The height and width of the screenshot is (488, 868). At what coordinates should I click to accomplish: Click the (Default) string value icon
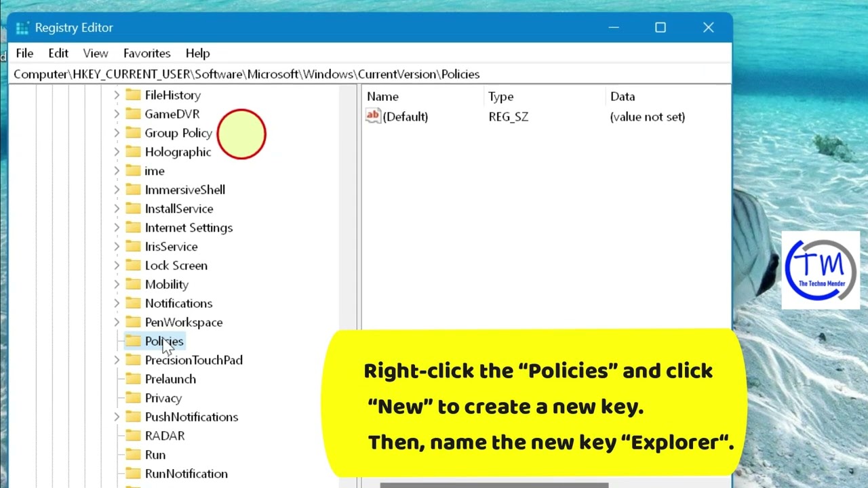[x=373, y=116]
